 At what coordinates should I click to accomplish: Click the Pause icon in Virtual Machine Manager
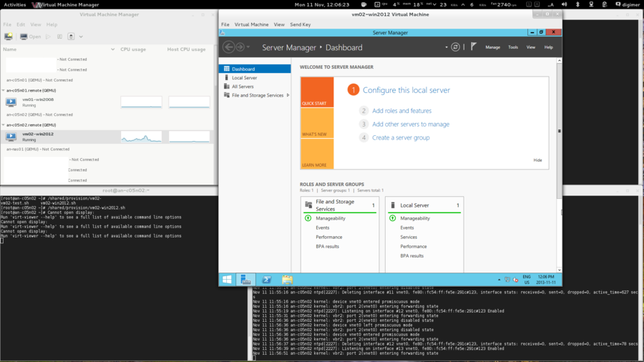[x=59, y=36]
